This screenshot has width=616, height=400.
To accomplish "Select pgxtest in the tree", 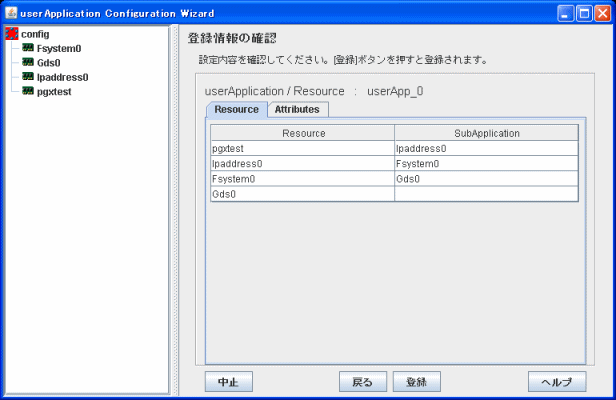I will (54, 92).
